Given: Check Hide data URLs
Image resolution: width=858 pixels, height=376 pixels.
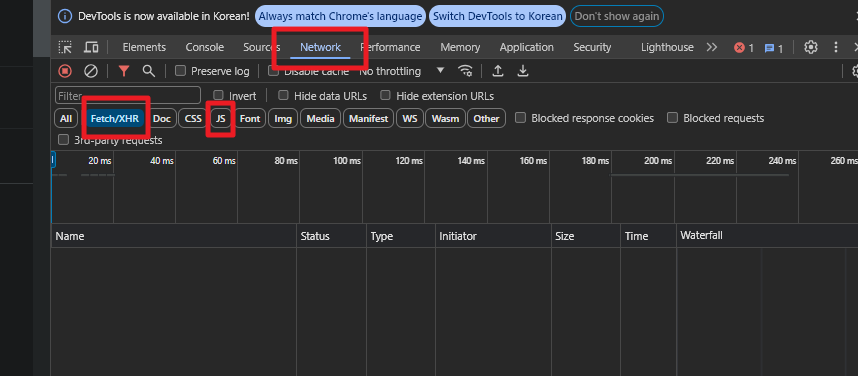Looking at the screenshot, I should point(283,95).
